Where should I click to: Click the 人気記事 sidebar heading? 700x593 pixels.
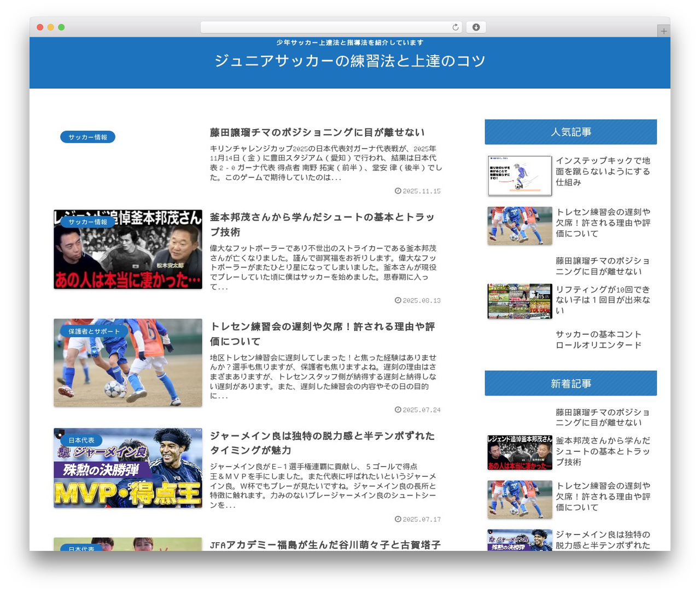pyautogui.click(x=571, y=132)
